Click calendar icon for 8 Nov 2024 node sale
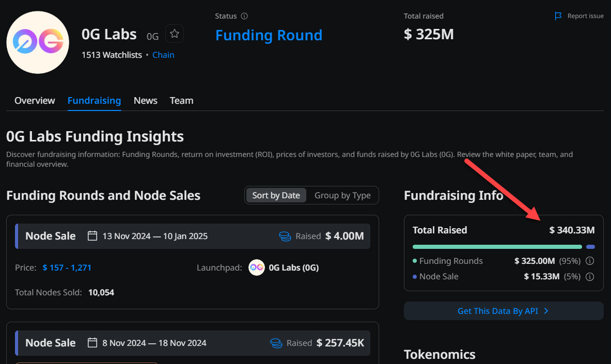Screen dimensions: 611x364 [92, 342]
